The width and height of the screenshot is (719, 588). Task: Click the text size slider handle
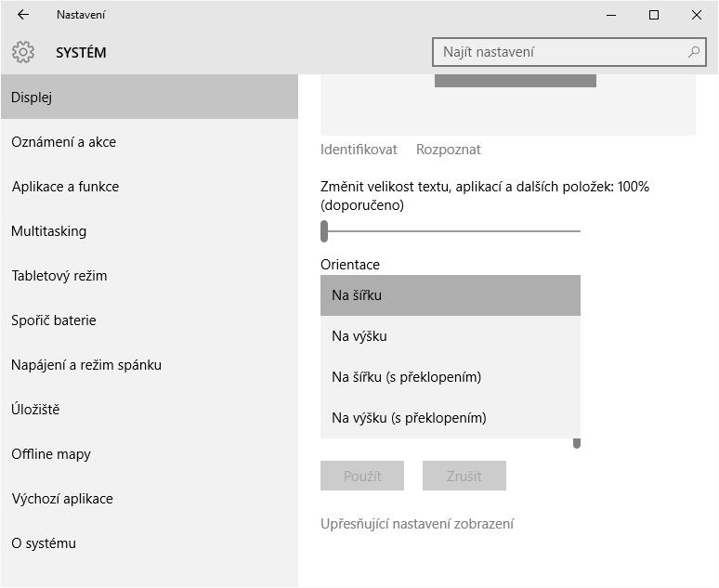click(324, 231)
